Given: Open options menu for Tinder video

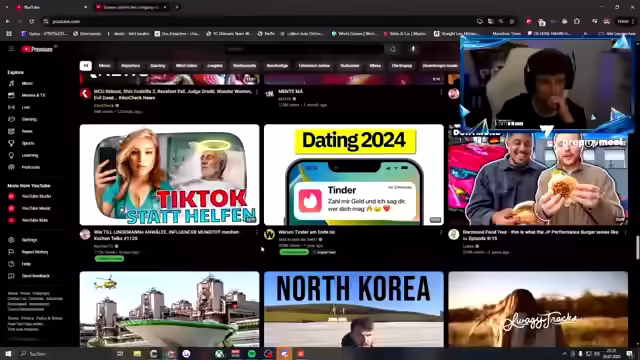Looking at the screenshot, I should 441,232.
